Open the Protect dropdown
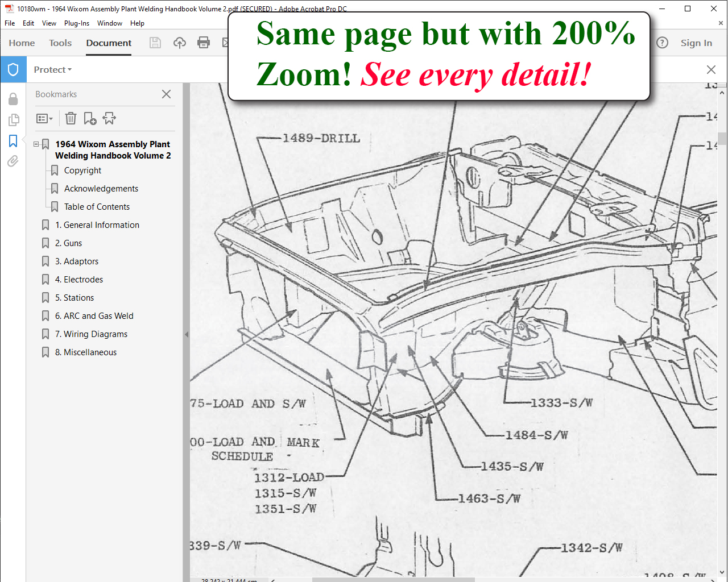This screenshot has width=728, height=582. (52, 69)
